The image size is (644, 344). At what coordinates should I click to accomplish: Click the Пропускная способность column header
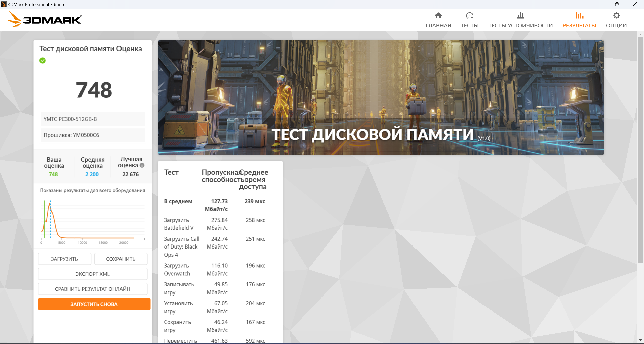point(222,176)
